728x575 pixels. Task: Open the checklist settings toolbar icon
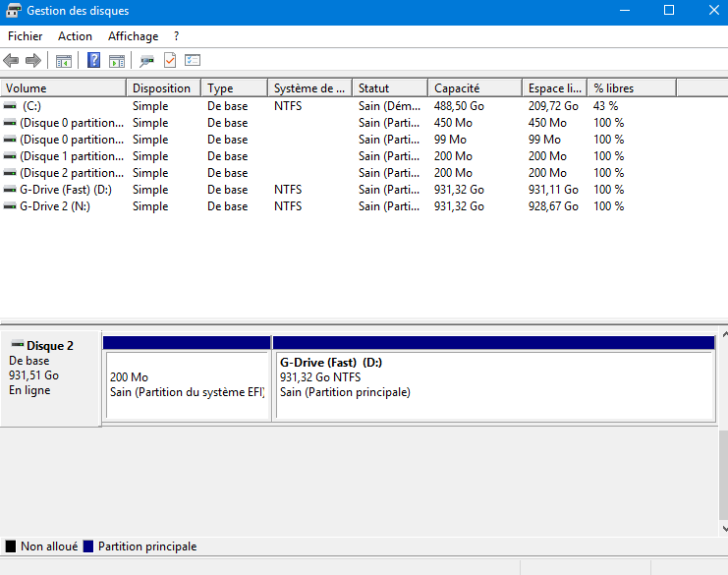pyautogui.click(x=193, y=61)
